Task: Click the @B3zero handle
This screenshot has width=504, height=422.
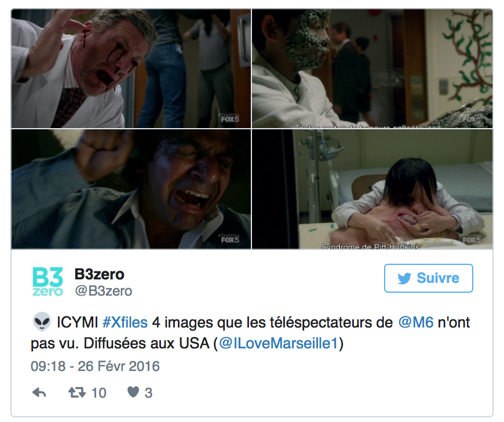Action: click(x=104, y=291)
